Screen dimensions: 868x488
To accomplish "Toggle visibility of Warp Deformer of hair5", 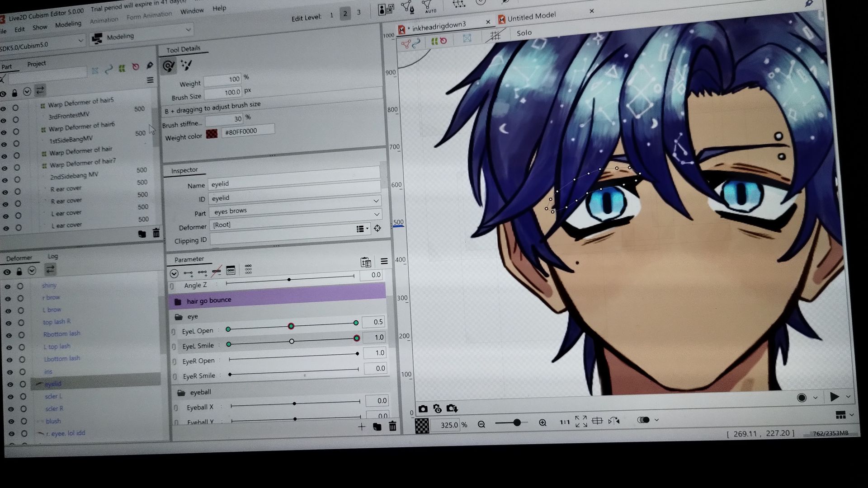I will coord(3,109).
